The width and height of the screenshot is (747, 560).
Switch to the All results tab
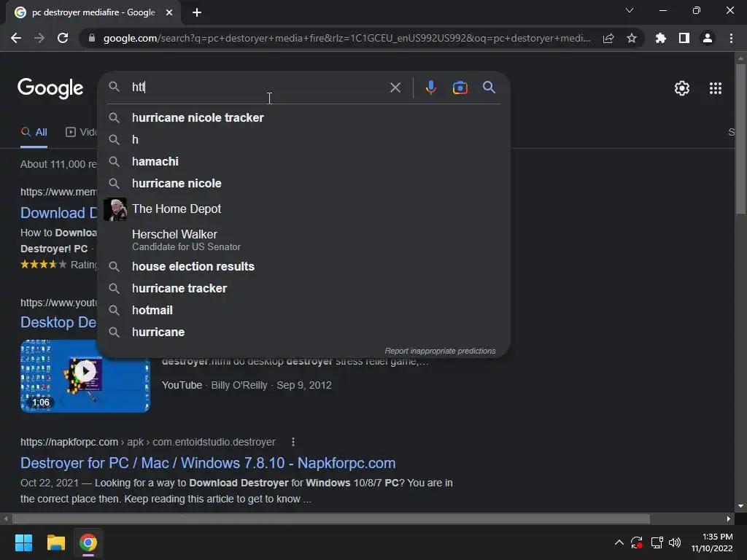34,133
